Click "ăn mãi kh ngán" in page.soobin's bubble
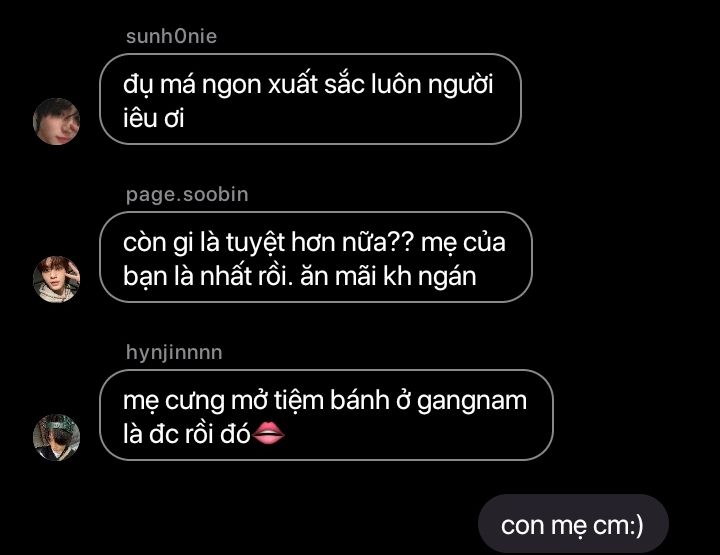720x555 pixels. click(x=388, y=276)
